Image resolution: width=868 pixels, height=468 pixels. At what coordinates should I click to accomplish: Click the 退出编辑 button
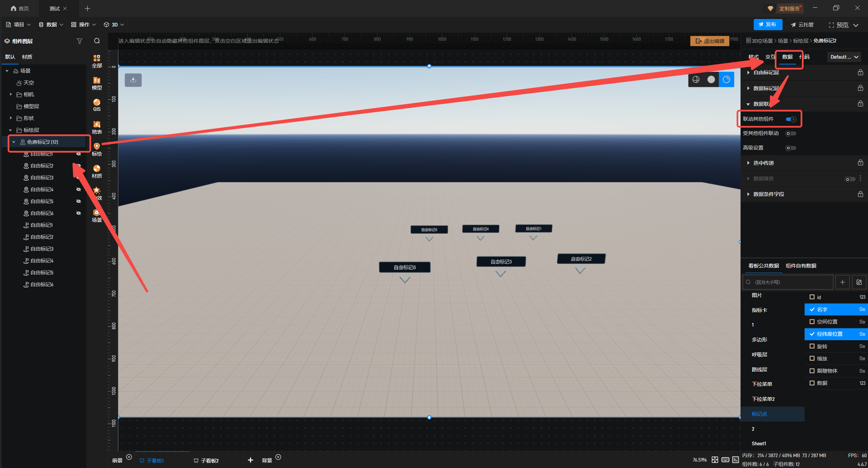point(710,41)
